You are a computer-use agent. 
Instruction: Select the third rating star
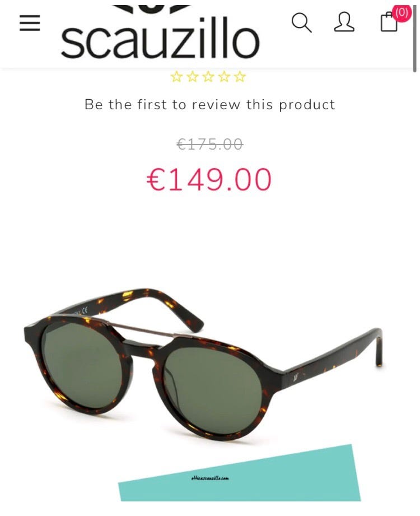(x=208, y=77)
